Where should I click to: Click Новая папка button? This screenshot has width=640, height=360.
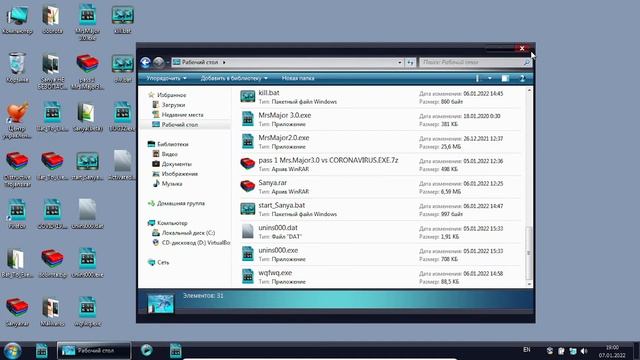coord(298,78)
